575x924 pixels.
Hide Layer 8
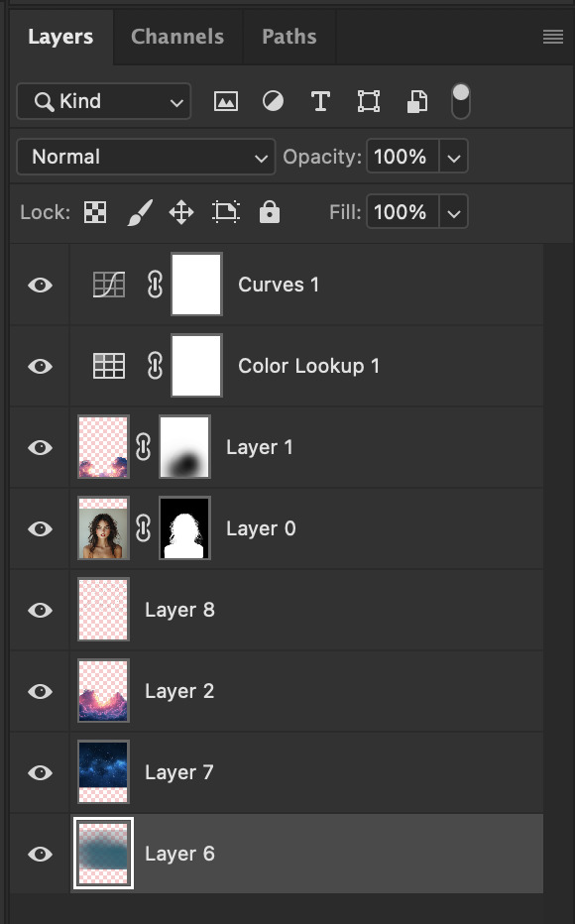(40, 611)
